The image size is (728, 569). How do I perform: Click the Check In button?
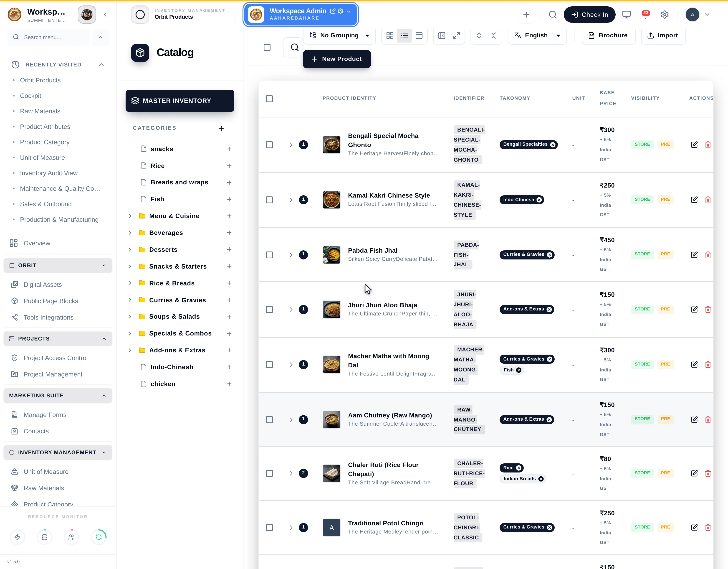589,15
